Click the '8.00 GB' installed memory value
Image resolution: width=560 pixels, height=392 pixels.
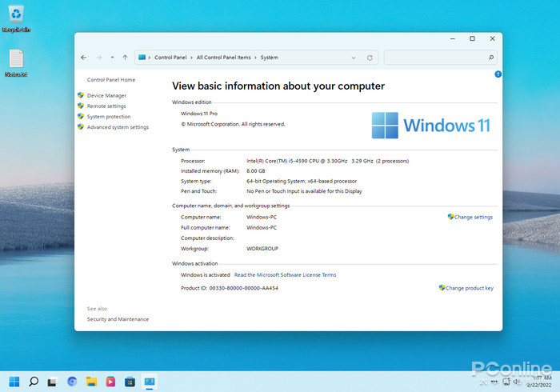(x=256, y=171)
